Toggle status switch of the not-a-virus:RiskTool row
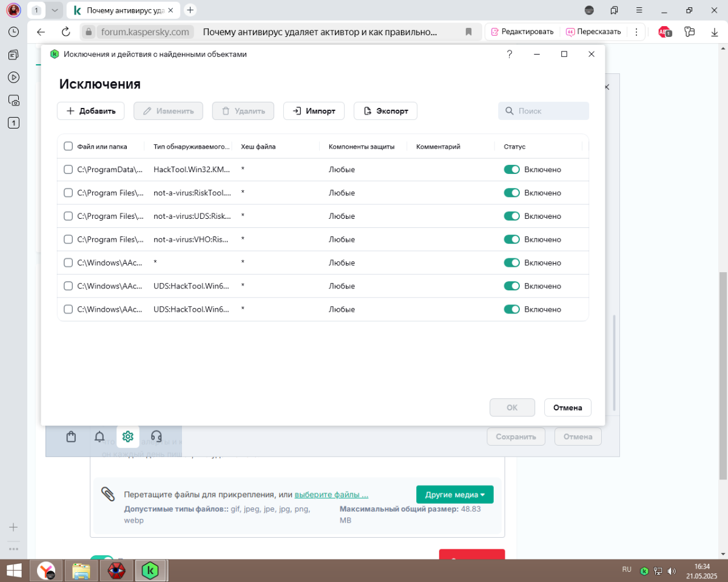This screenshot has height=582, width=728. (x=511, y=193)
